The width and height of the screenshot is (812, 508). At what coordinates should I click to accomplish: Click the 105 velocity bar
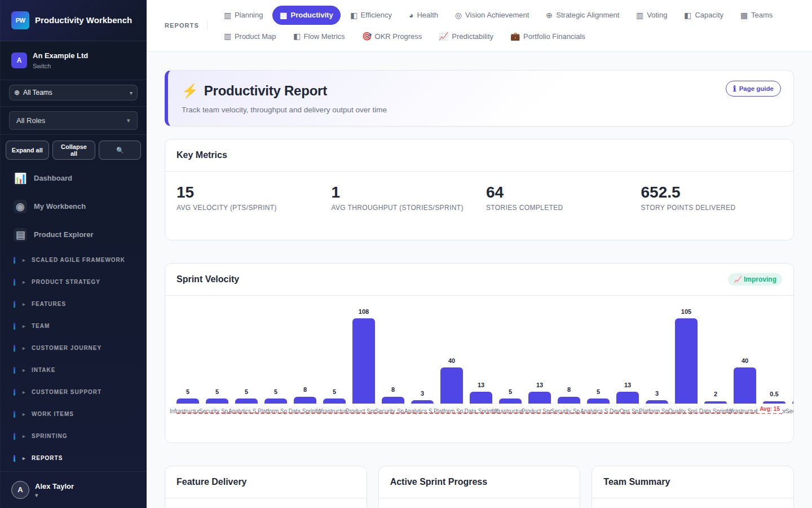click(x=686, y=361)
